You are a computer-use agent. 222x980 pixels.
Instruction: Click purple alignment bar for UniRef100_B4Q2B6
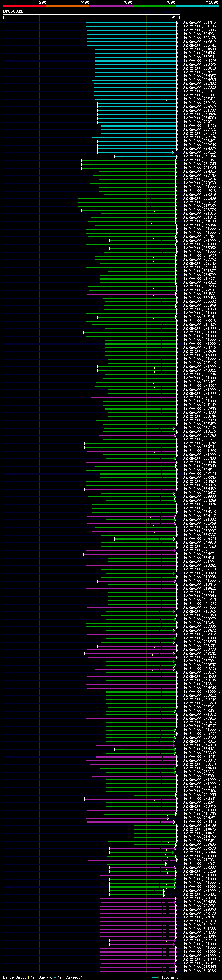point(138,971)
